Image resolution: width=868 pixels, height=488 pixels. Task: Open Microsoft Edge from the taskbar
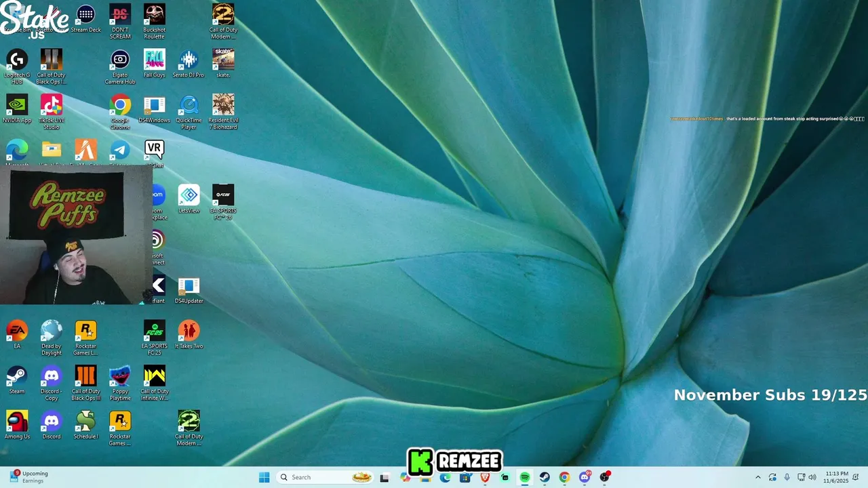(x=445, y=477)
